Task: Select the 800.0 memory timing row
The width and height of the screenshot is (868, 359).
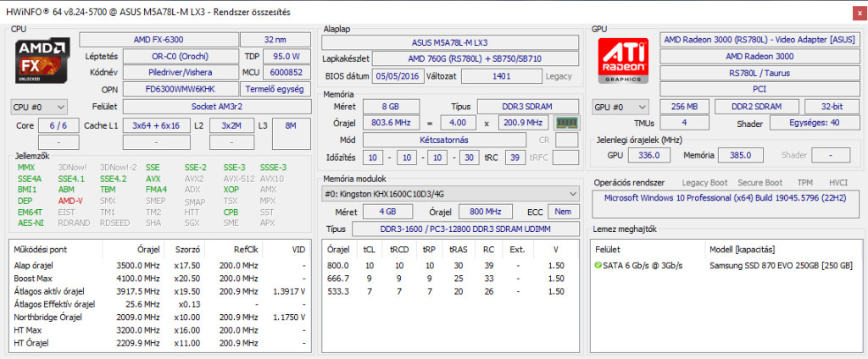Action: [450, 266]
